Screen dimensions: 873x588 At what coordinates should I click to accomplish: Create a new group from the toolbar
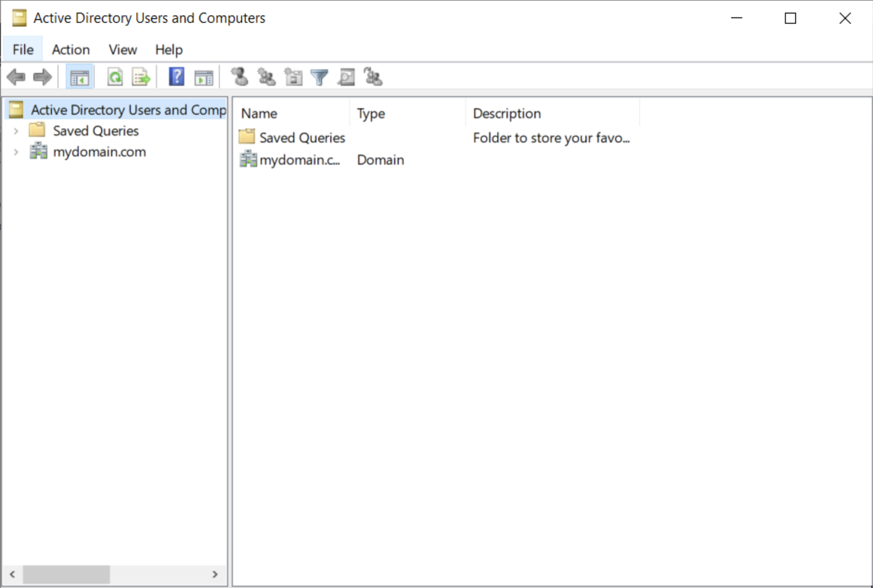tap(266, 77)
